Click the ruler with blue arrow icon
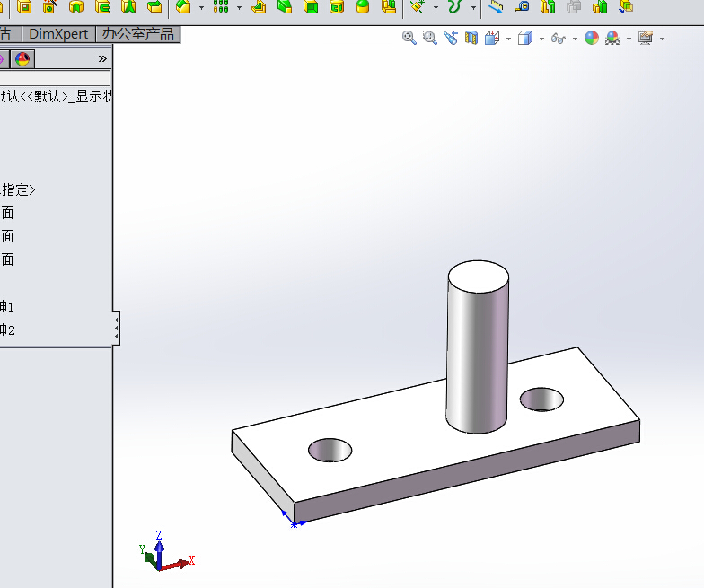Screen dimensions: 704x588 496,7
